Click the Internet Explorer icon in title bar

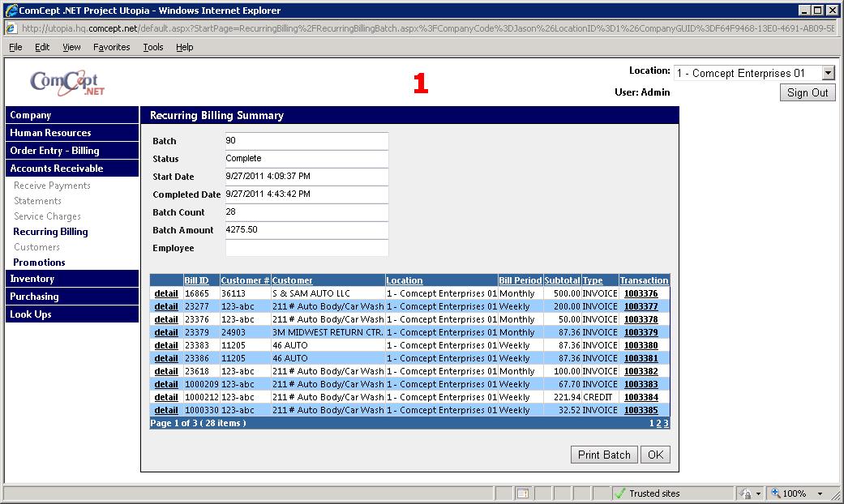click(11, 11)
